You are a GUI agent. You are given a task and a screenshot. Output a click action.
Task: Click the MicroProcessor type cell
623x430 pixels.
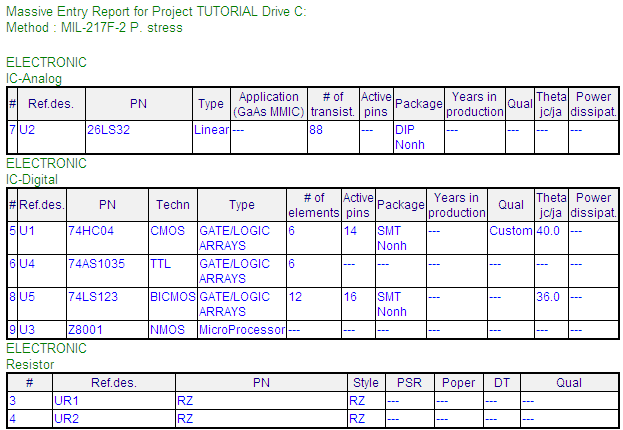[x=242, y=329]
